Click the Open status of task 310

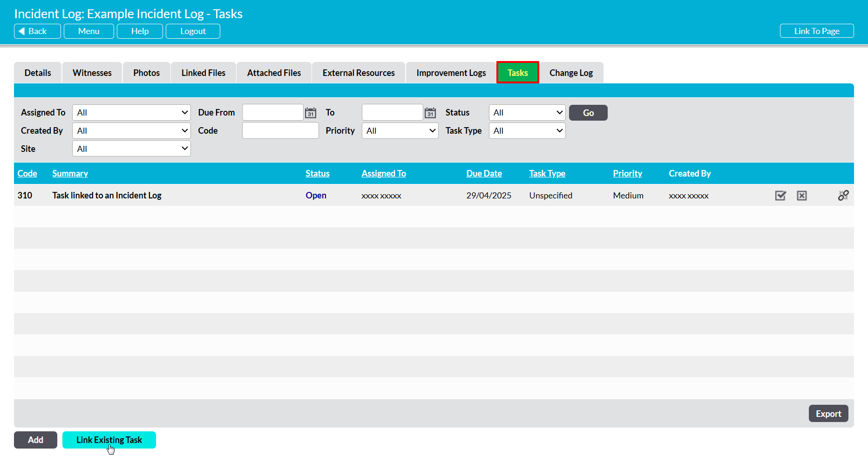[316, 195]
